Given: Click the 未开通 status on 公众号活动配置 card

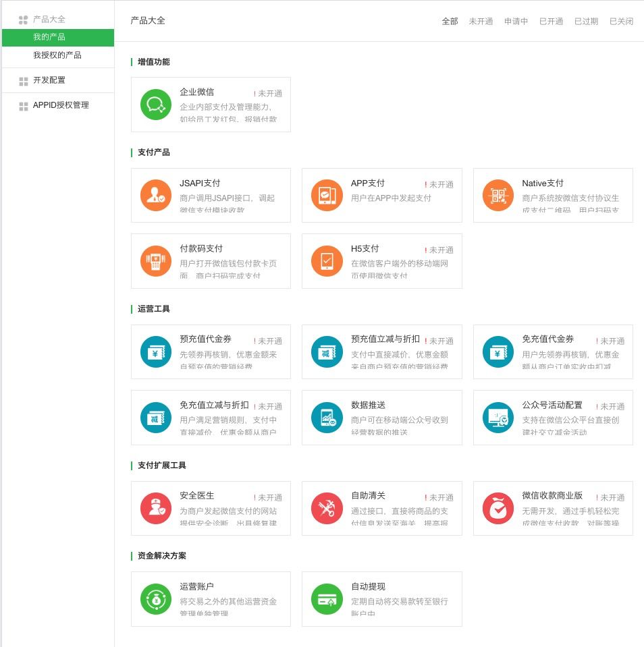Looking at the screenshot, I should [x=610, y=406].
